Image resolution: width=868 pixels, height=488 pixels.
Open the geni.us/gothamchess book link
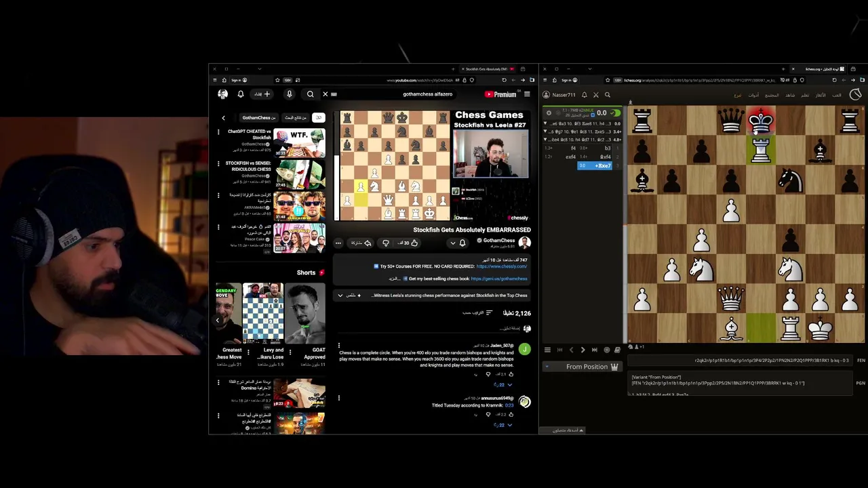499,279
